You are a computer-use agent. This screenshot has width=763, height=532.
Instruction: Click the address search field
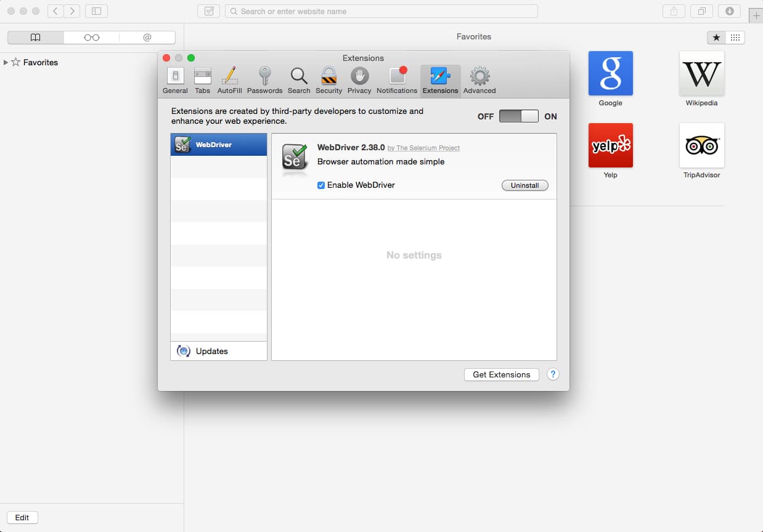[381, 11]
